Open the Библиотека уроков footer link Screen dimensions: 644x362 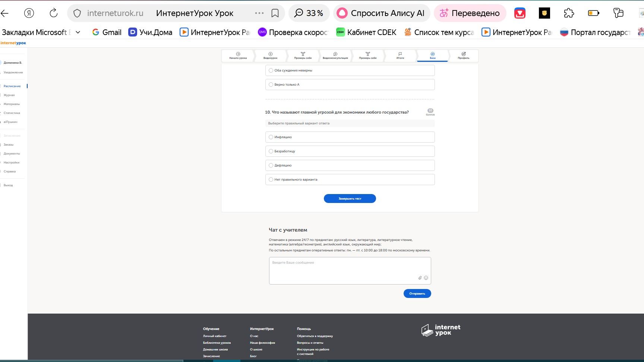(217, 343)
